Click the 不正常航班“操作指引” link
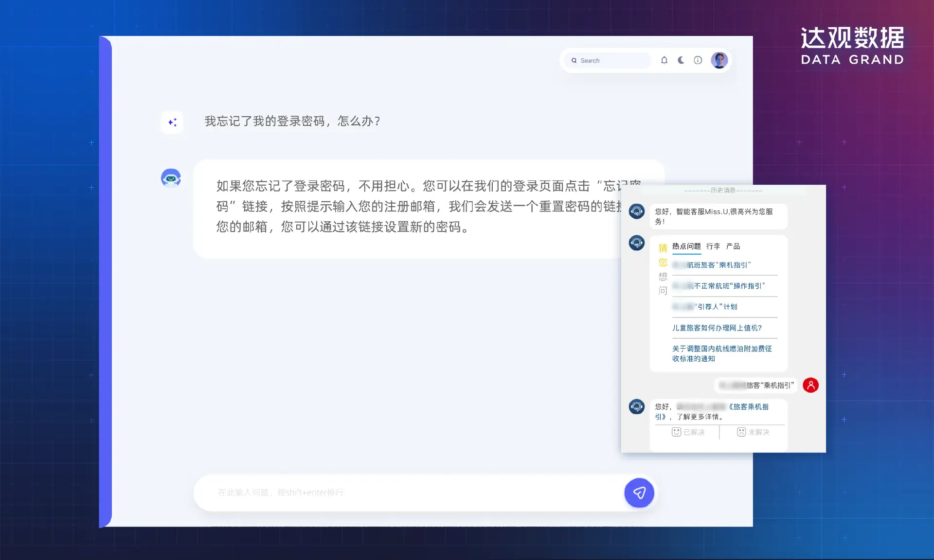The image size is (934, 560). (x=728, y=286)
